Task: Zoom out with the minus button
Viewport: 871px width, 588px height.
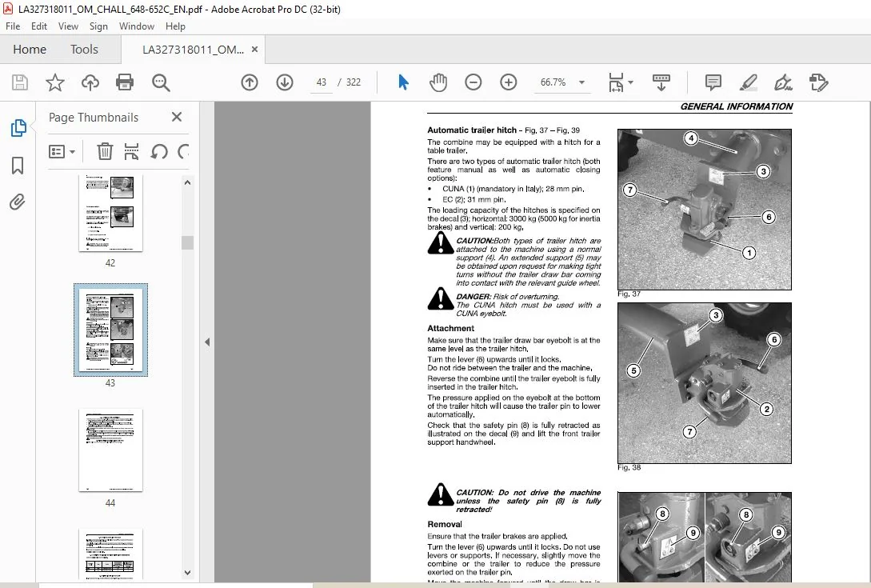Action: coord(473,82)
